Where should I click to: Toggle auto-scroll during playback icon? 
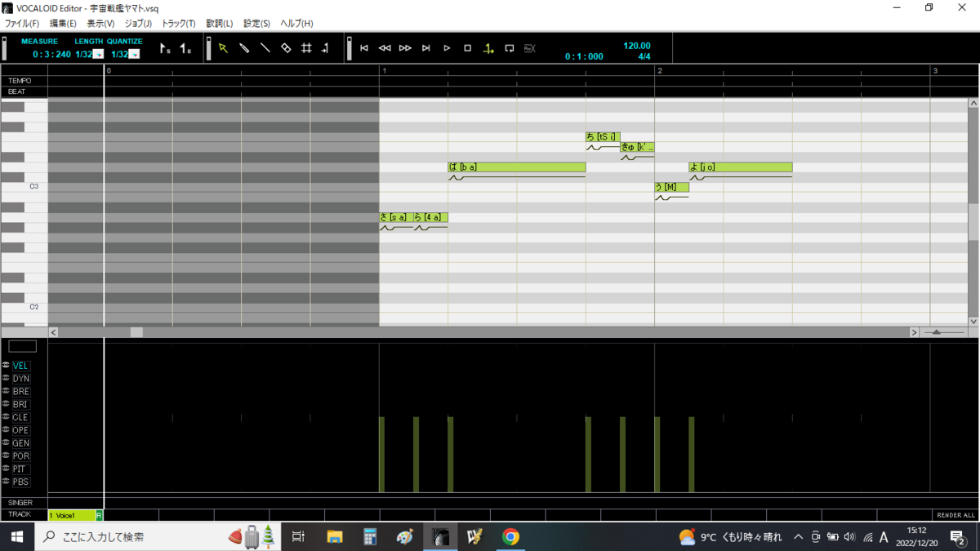(488, 48)
